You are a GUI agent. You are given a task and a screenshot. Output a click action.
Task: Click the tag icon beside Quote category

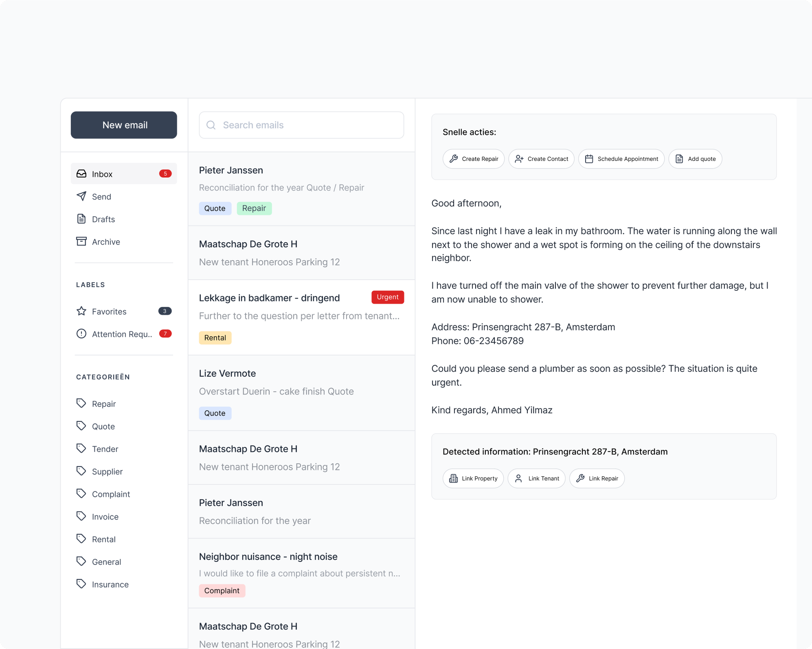click(81, 426)
